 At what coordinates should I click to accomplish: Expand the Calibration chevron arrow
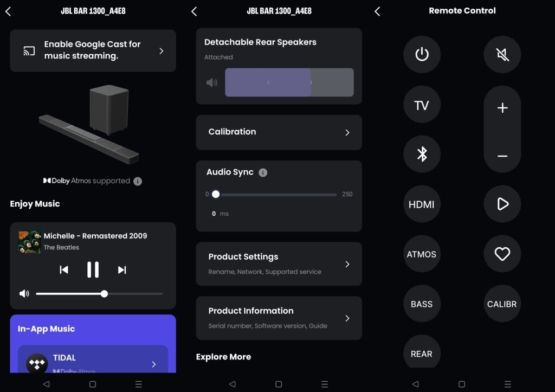[347, 132]
